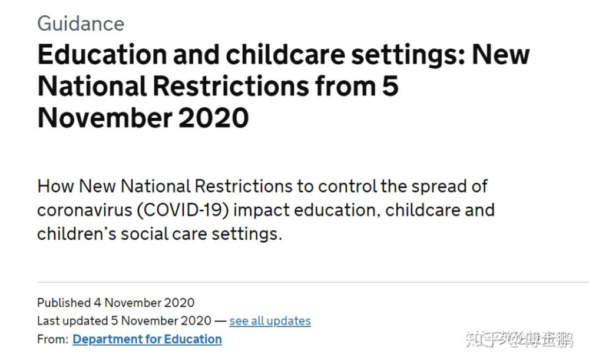Click the 'Education and childcare settings' heading line

click(x=284, y=54)
